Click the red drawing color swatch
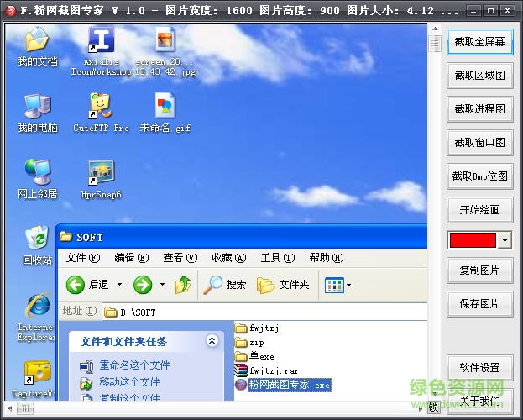Viewport: 523px width, 420px height. 473,240
